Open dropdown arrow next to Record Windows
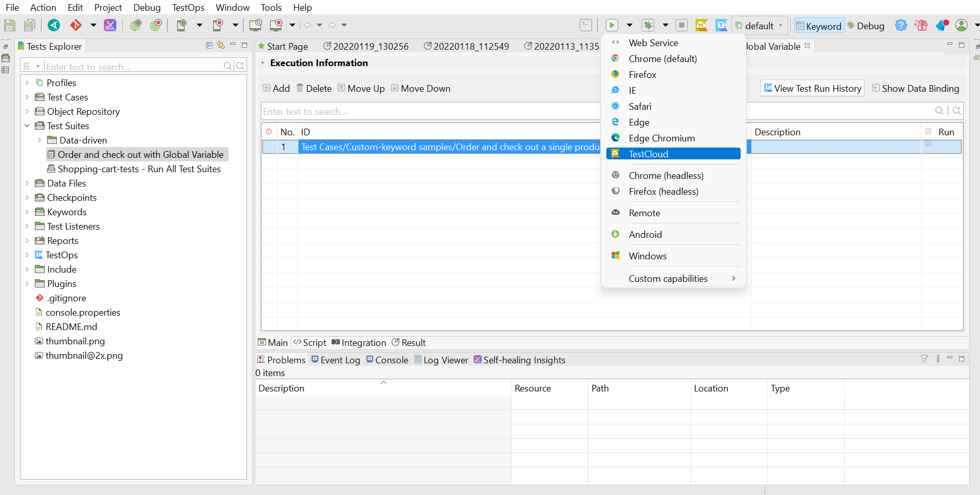The width and height of the screenshot is (980, 495). click(292, 25)
